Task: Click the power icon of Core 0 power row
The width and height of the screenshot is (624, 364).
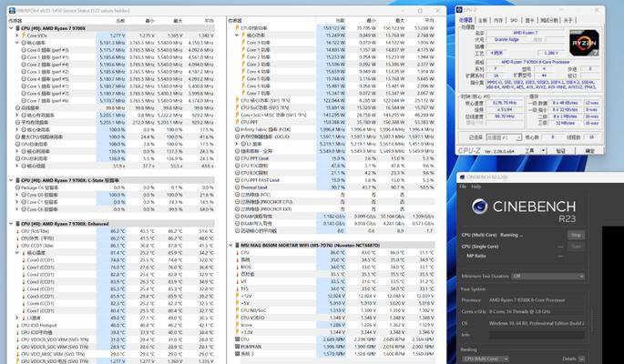Action: [243, 43]
